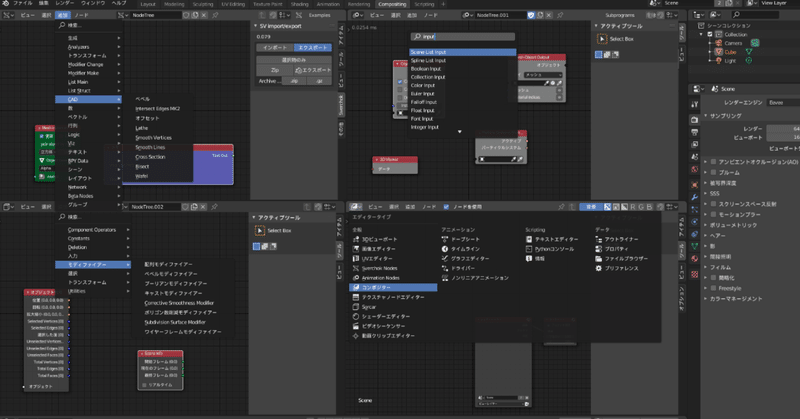The height and width of the screenshot is (419, 800).
Task: Open Properties (プロパティ) editor type
Action: (x=612, y=249)
